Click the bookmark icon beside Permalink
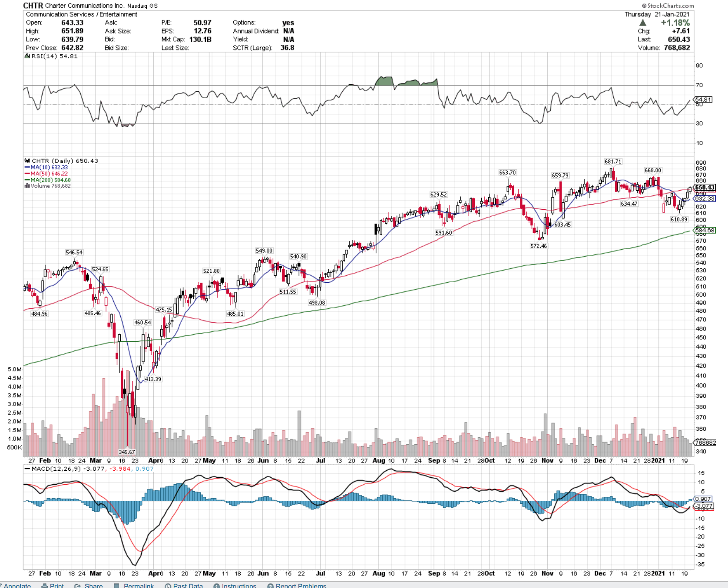 (x=116, y=585)
